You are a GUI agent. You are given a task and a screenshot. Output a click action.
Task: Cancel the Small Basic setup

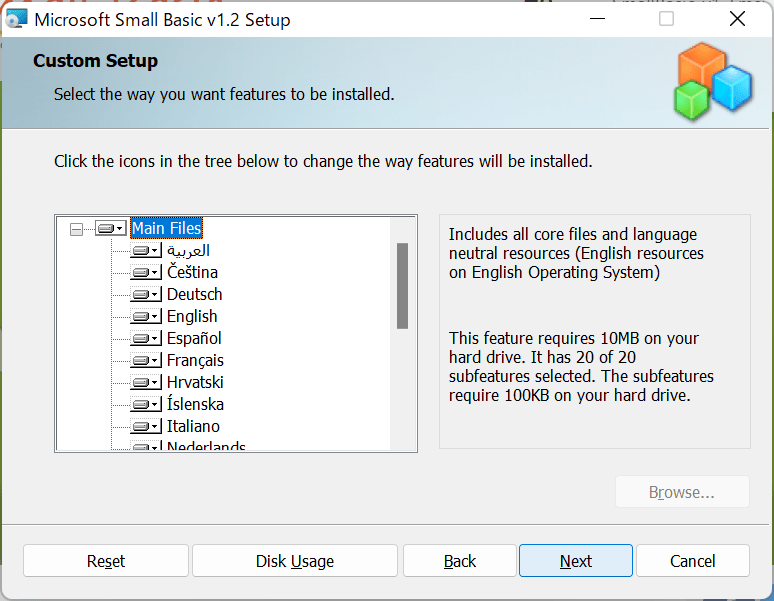click(x=692, y=561)
